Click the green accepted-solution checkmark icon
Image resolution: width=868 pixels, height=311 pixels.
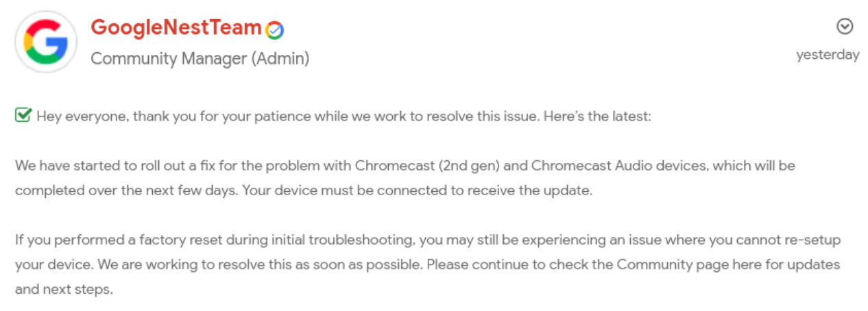tap(23, 116)
